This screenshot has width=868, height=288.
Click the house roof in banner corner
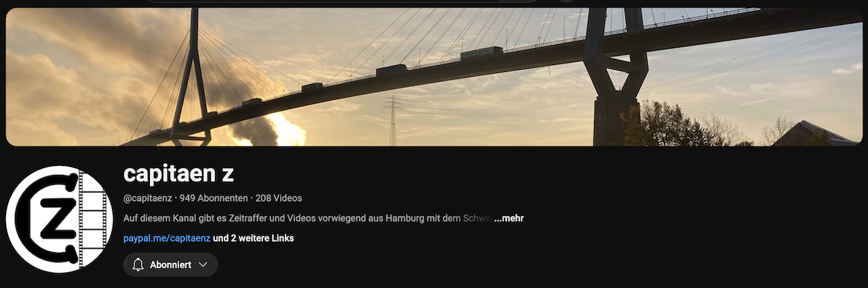812,134
